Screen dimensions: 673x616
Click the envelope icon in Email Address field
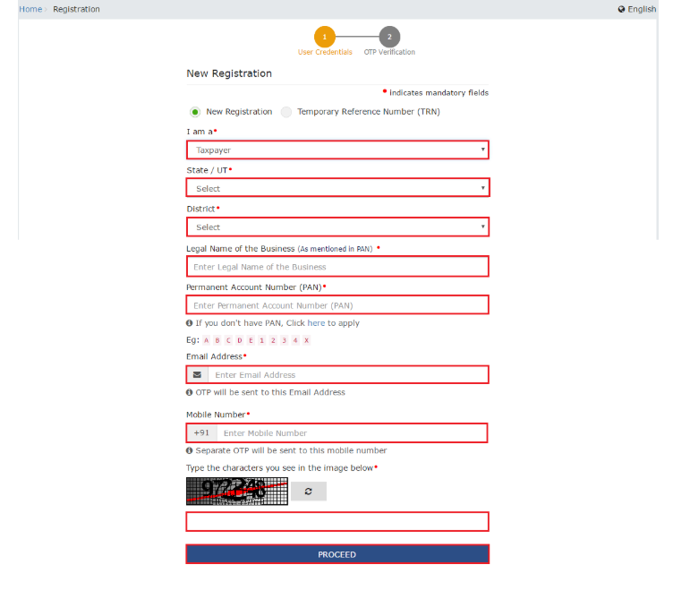point(197,375)
